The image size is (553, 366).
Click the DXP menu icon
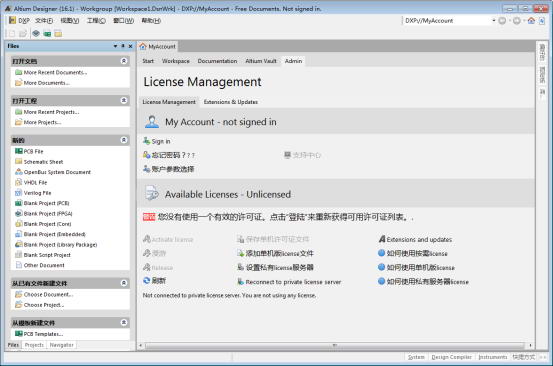(12, 20)
